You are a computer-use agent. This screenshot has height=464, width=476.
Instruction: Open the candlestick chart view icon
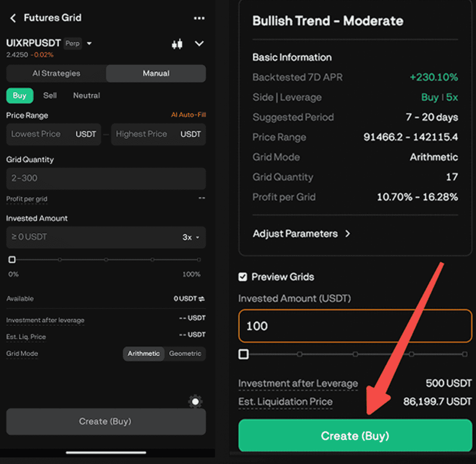[177, 44]
